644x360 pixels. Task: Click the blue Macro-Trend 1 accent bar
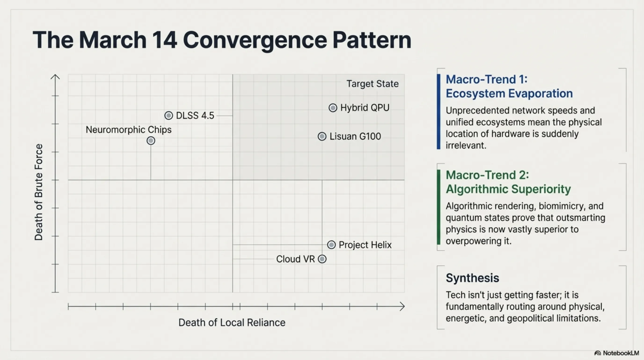439,112
